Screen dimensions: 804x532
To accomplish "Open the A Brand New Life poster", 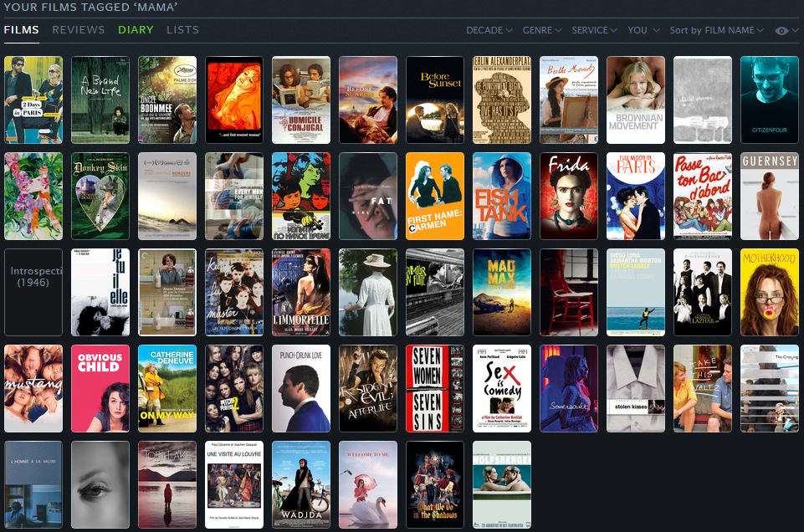I will (x=100, y=100).
